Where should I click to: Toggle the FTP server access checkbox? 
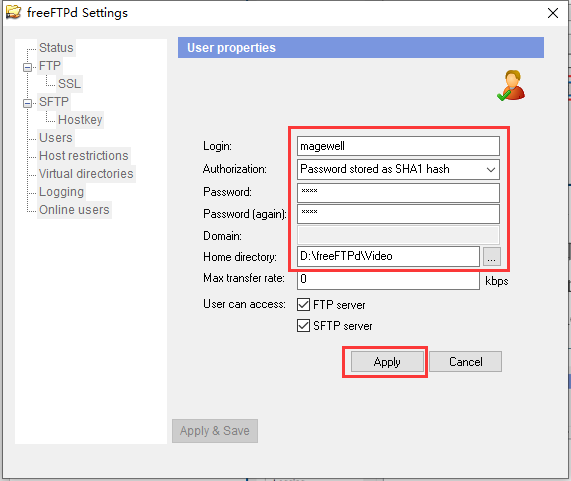click(x=303, y=304)
